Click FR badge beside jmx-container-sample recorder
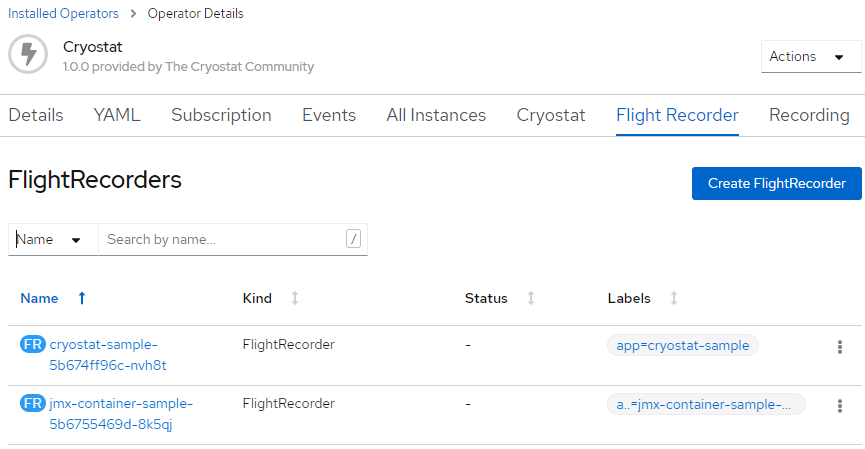Image resolution: width=865 pixels, height=449 pixels. (x=32, y=404)
